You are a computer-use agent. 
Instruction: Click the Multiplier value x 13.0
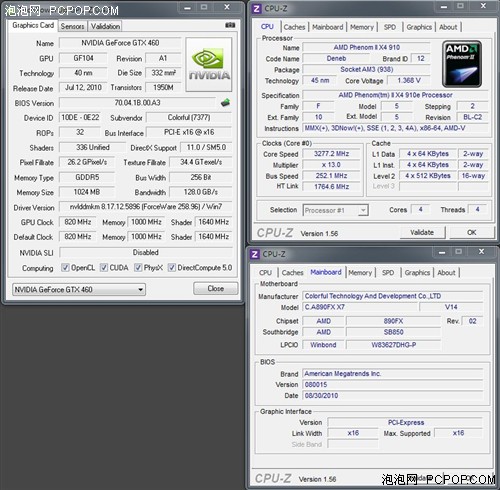(331, 165)
